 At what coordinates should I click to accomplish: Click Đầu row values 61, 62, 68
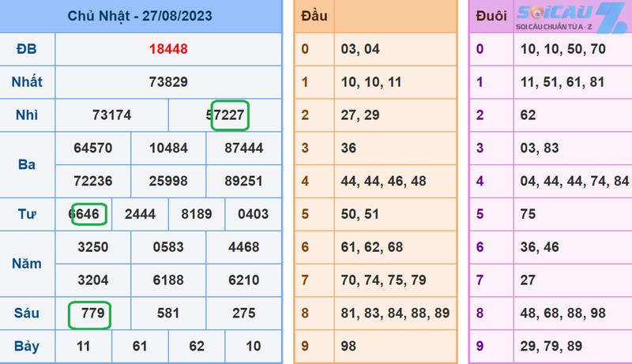coord(371,247)
